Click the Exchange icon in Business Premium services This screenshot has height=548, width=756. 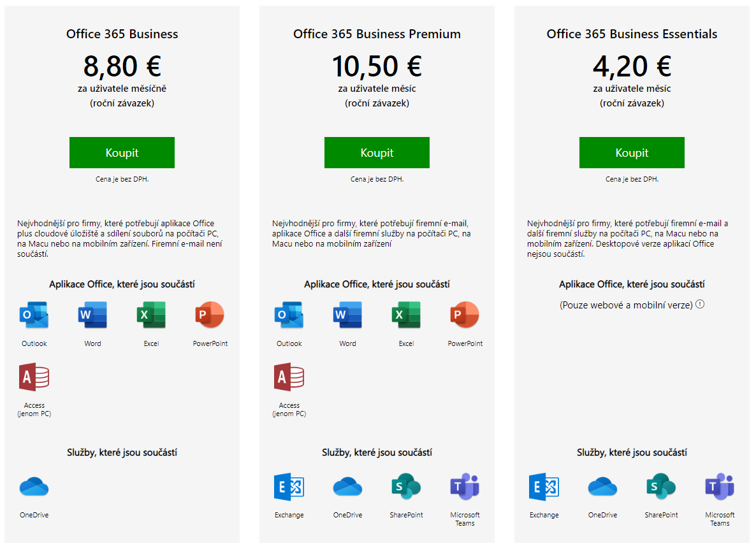(x=289, y=486)
